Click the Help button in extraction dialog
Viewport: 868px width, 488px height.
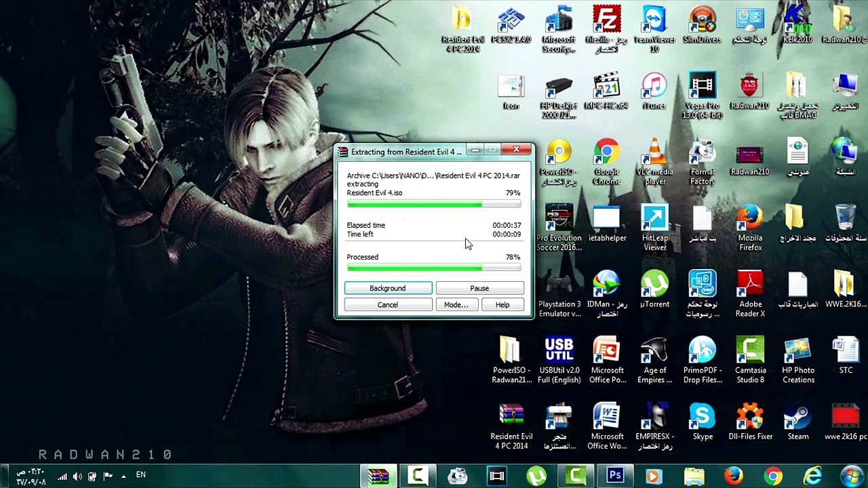[502, 305]
